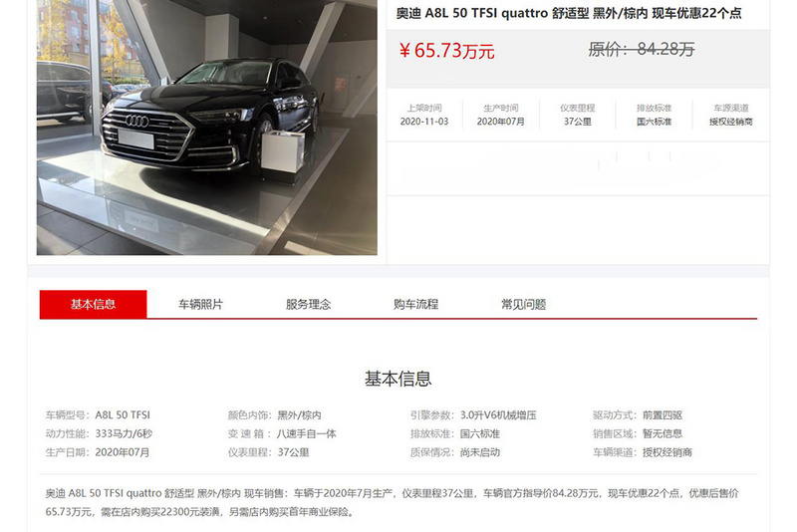Screen dimensions: 797x532
Task: Click the 变速箱 八速手自一体 field
Action: pos(282,434)
